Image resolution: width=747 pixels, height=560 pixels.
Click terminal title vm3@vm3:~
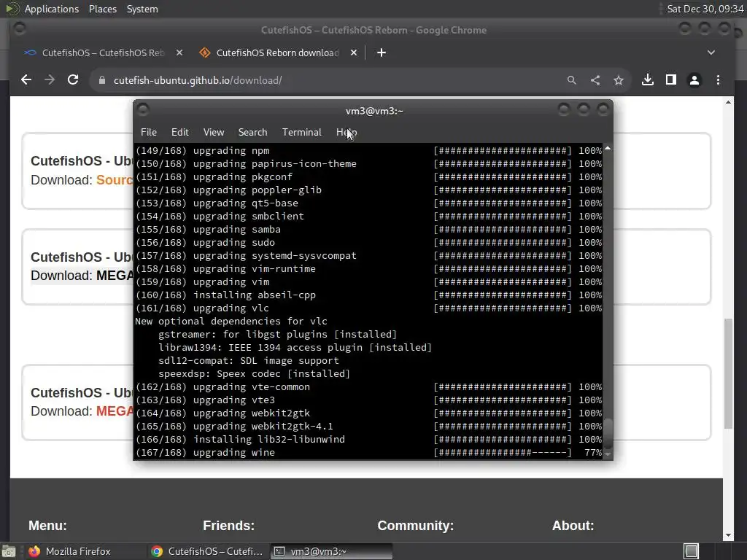pyautogui.click(x=374, y=111)
